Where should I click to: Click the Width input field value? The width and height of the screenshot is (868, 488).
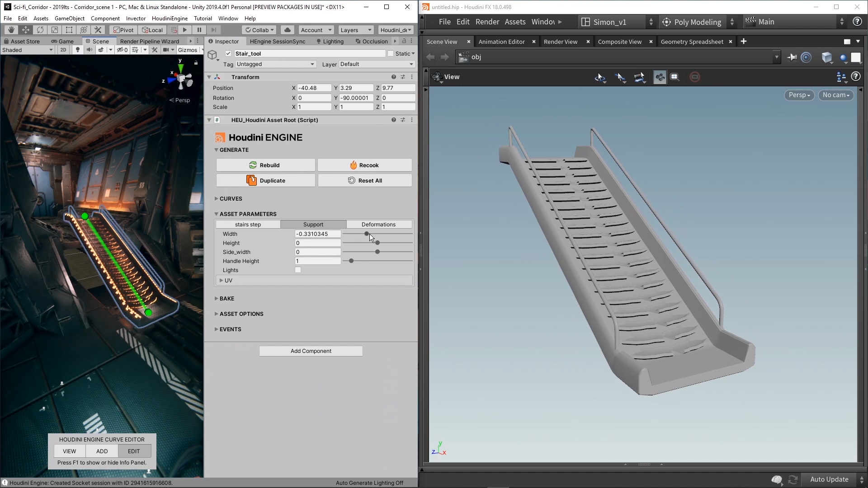click(x=318, y=234)
